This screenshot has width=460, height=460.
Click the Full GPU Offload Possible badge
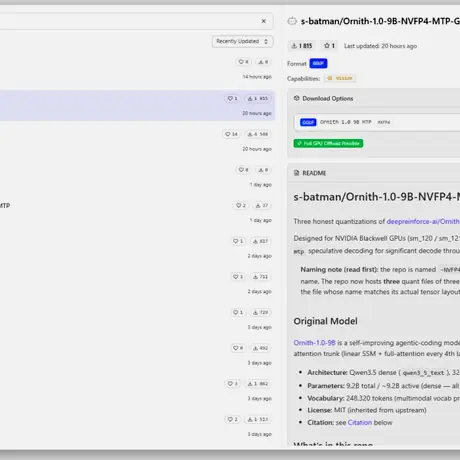pyautogui.click(x=328, y=143)
